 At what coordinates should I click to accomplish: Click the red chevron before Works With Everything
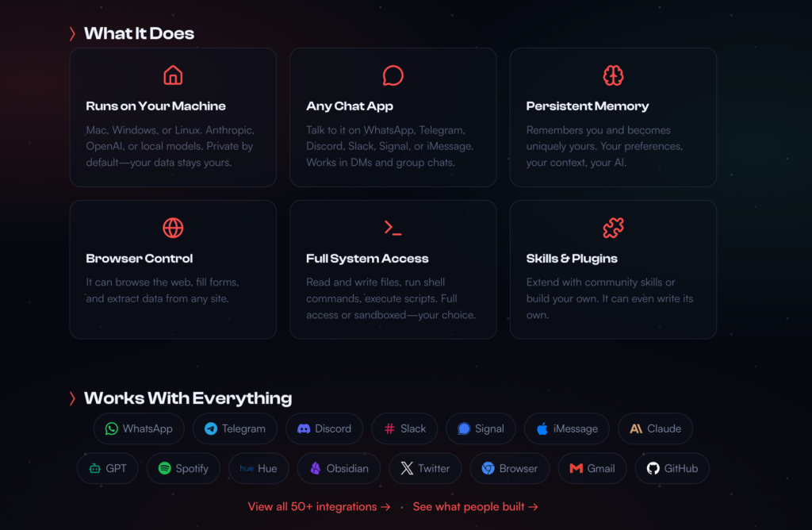click(72, 398)
